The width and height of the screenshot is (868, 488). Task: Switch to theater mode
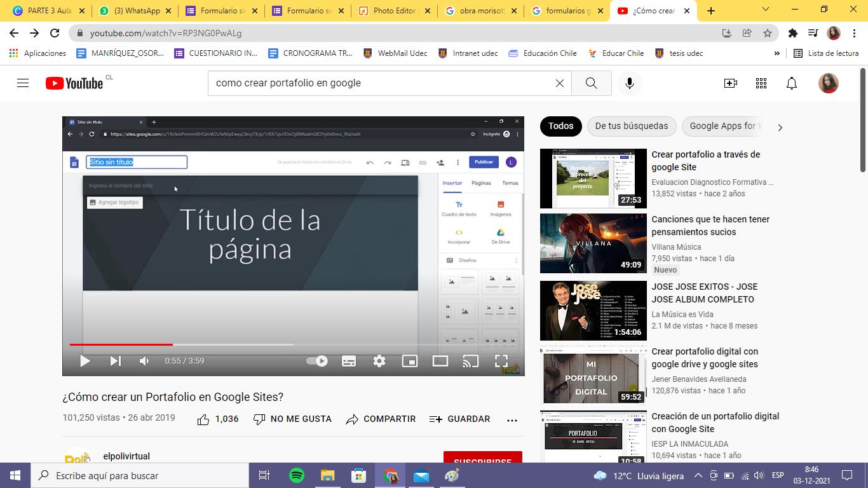coord(440,361)
